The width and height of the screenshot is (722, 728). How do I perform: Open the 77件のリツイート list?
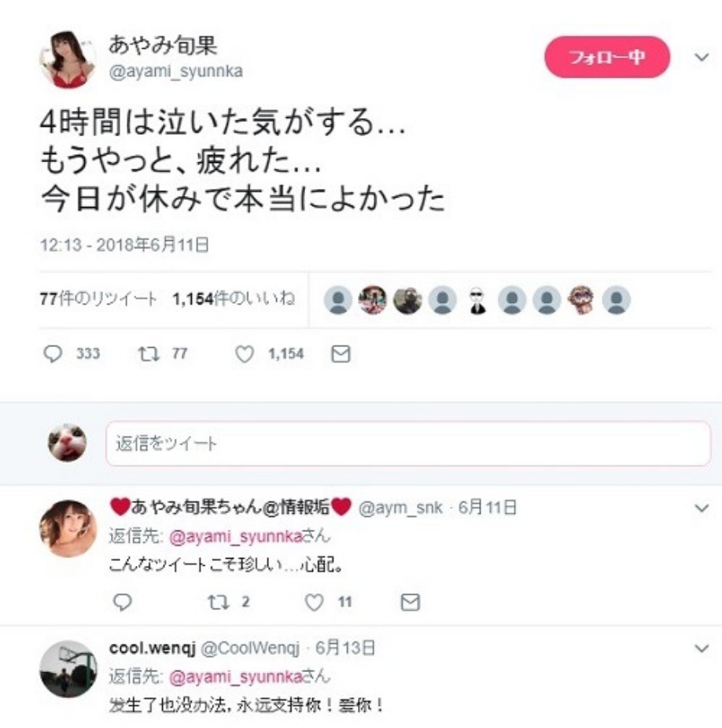(98, 299)
